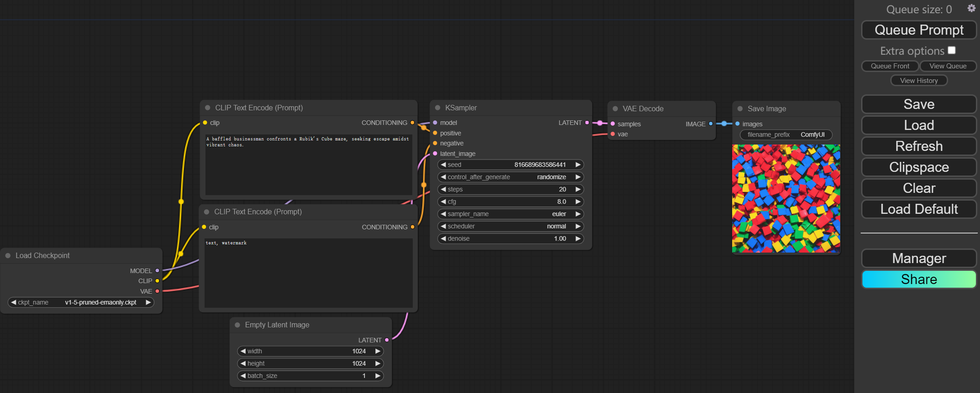Collapse the VAE Decode node via its title dot
980x393 pixels.
tap(615, 109)
